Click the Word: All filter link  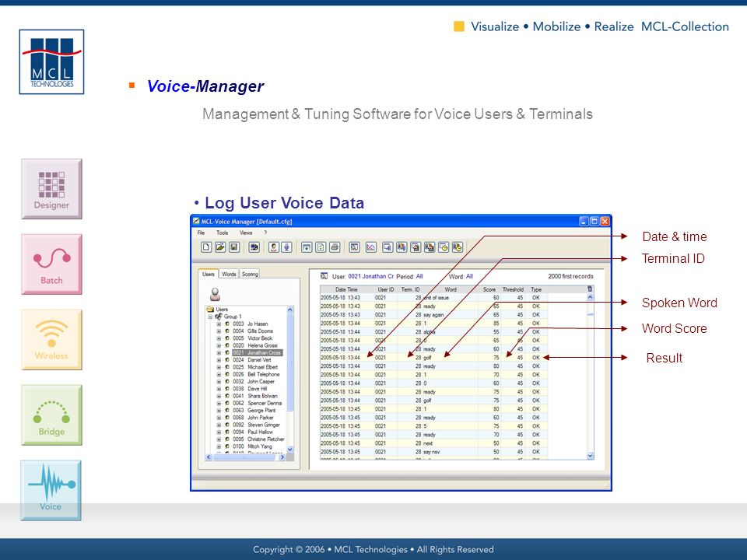pyautogui.click(x=461, y=276)
